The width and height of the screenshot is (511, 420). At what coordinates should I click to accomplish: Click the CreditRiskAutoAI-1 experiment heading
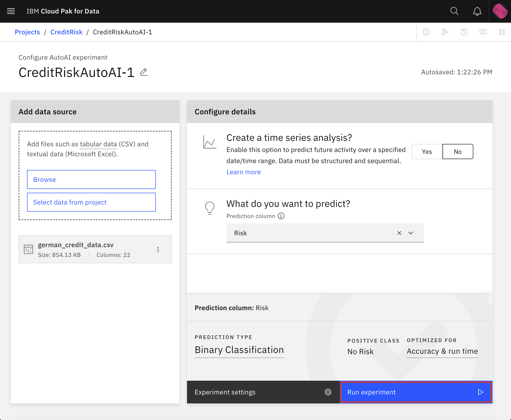pos(76,72)
